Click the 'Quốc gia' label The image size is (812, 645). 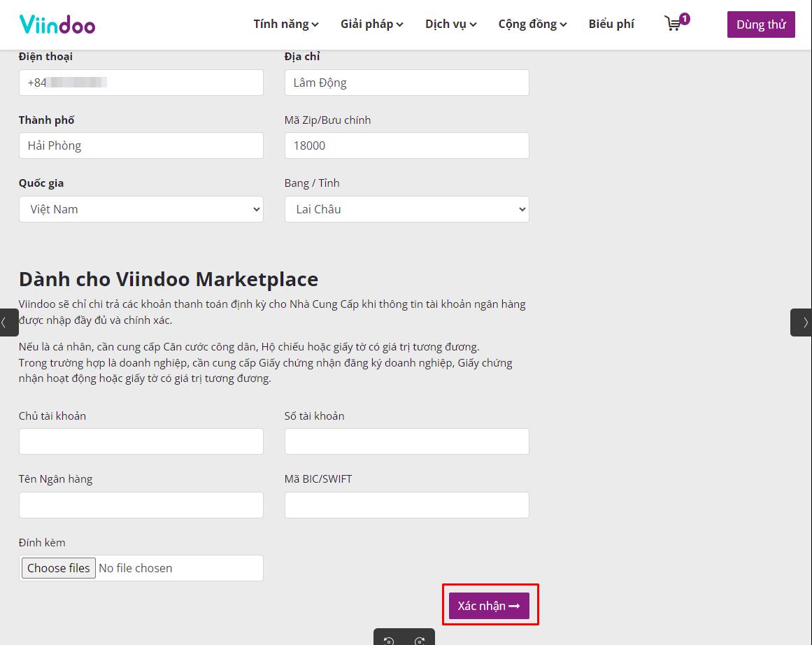point(41,183)
